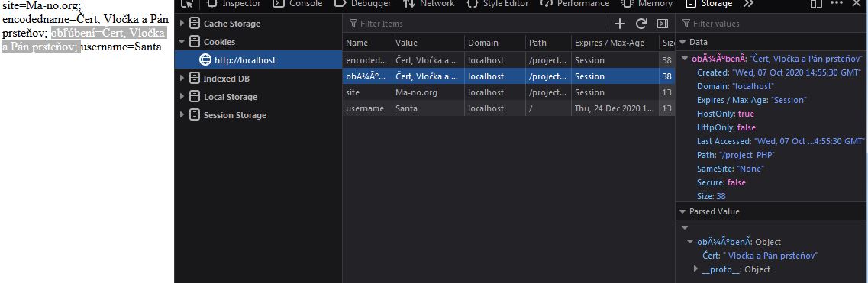Click the Local Storage icon
Screen dimensions: 868x283
(x=195, y=96)
